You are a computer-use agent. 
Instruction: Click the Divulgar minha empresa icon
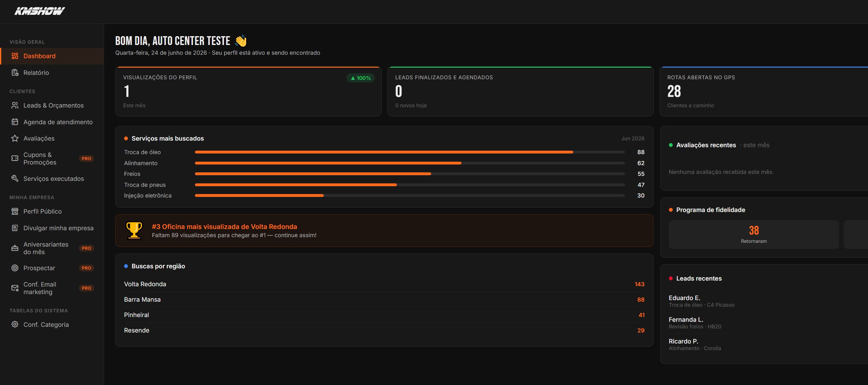(x=15, y=228)
